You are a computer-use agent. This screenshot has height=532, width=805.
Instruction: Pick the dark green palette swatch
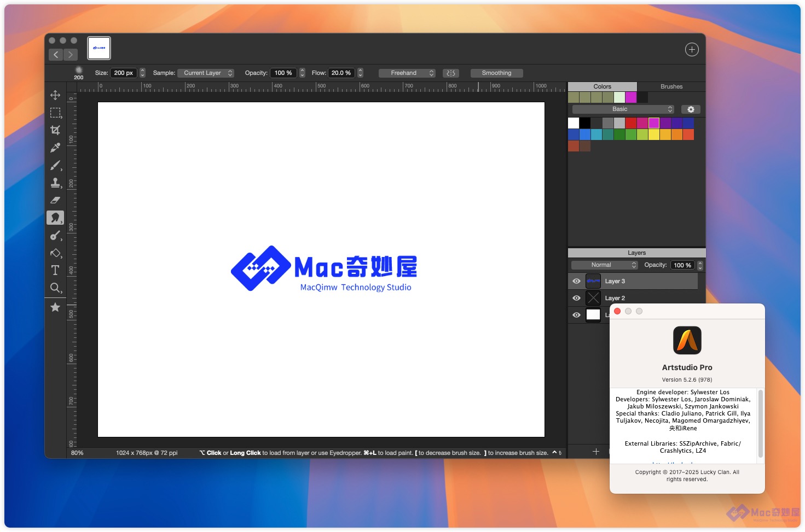point(619,135)
